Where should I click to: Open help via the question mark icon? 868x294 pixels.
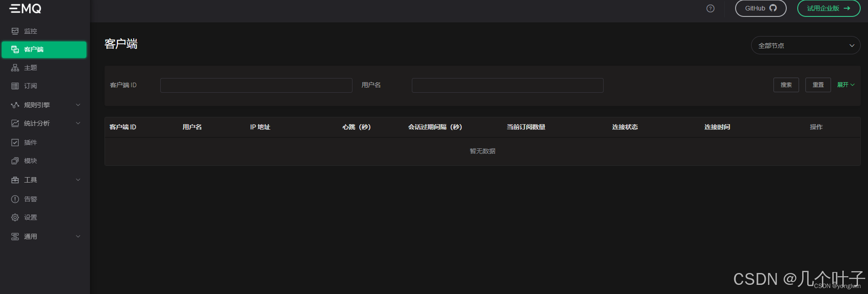(710, 8)
